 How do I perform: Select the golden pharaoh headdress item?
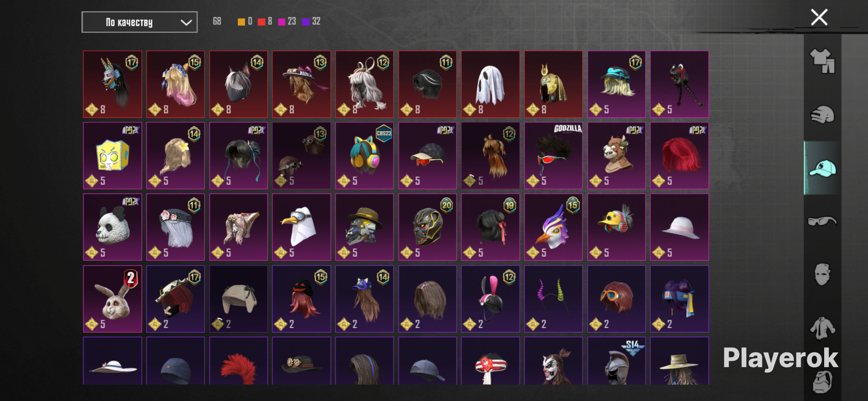tap(553, 84)
